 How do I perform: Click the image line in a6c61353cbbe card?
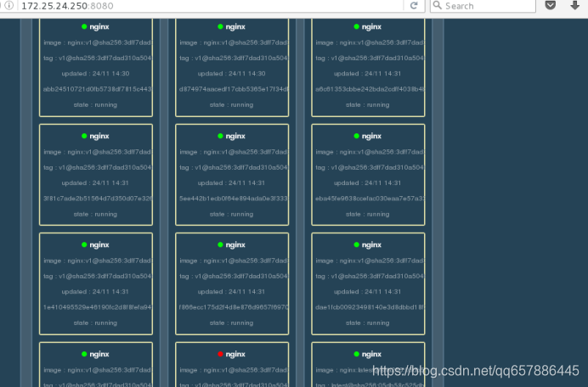(370, 42)
